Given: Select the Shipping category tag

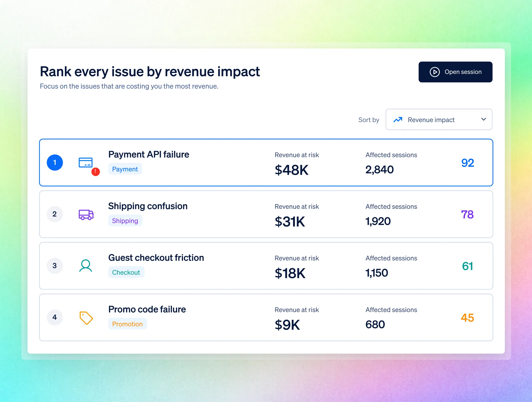Looking at the screenshot, I should (x=125, y=221).
